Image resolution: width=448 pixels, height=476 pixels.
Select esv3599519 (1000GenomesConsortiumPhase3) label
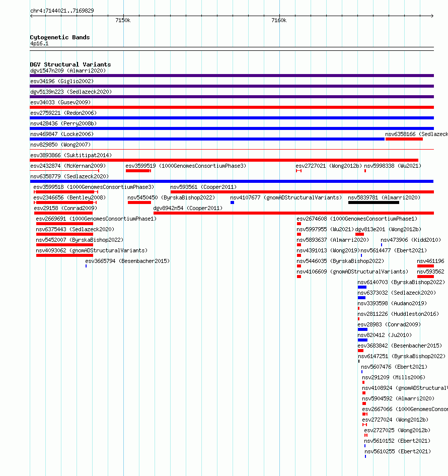(186, 166)
